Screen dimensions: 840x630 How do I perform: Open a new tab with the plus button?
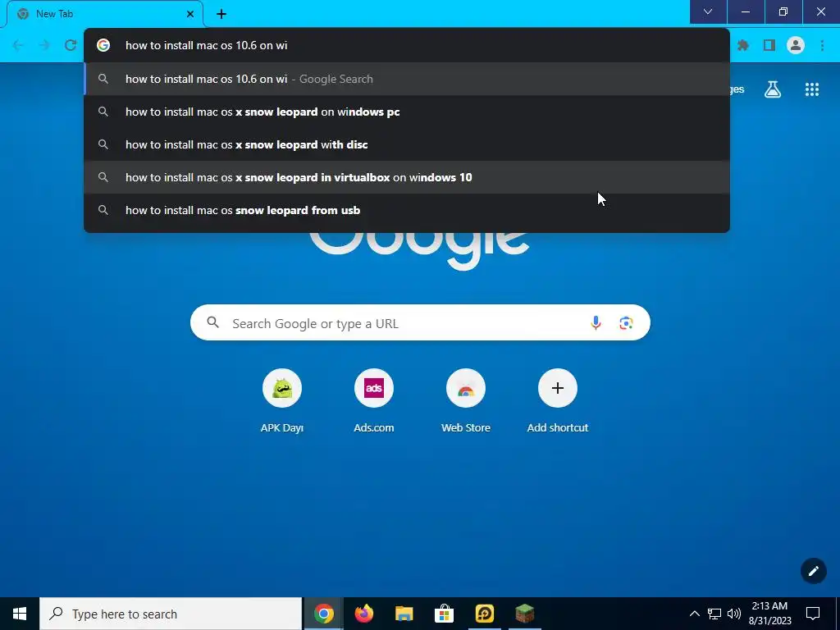point(221,14)
